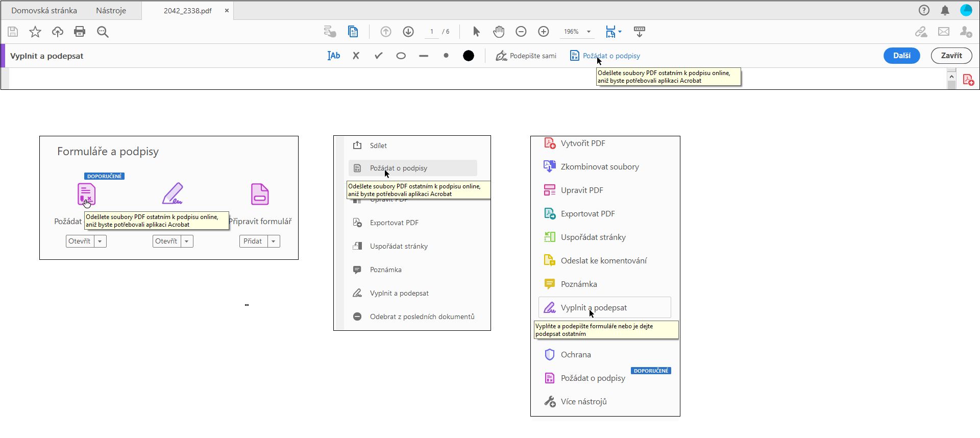The height and width of the screenshot is (438, 980).
Task: Click the Připravit formulář icon
Action: tap(260, 194)
